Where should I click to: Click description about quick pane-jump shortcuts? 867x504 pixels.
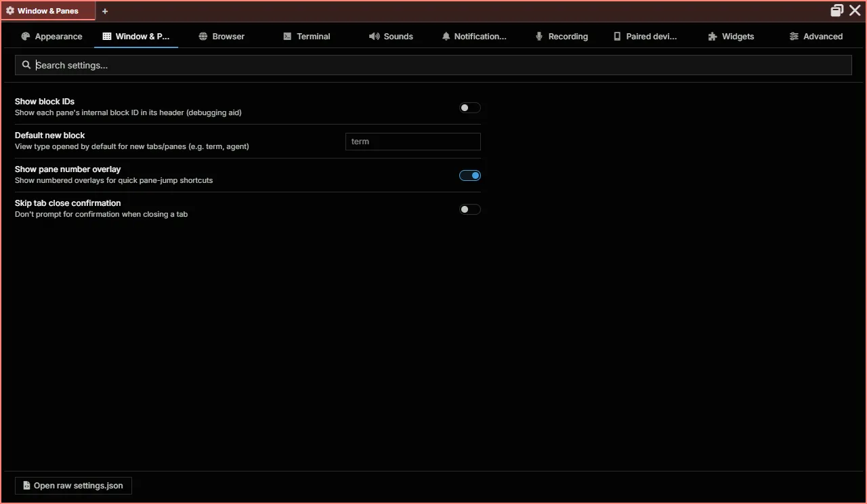pos(114,180)
